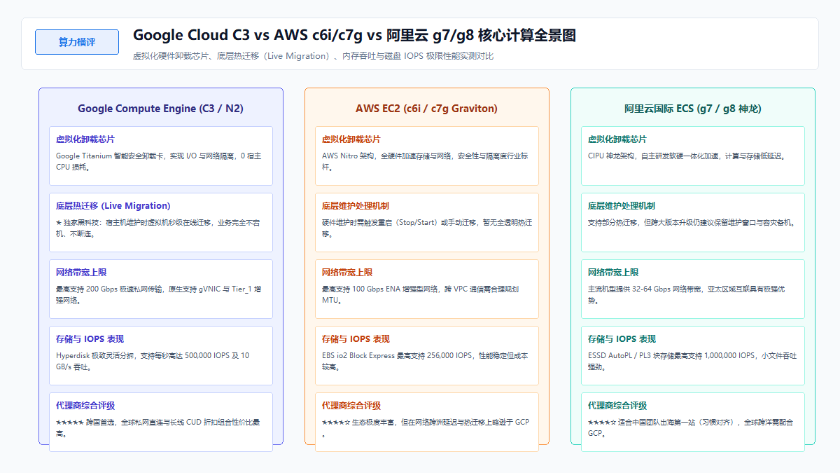Click the Hyperdisk 500,000 IOPS description
840x473 pixels.
click(153, 361)
